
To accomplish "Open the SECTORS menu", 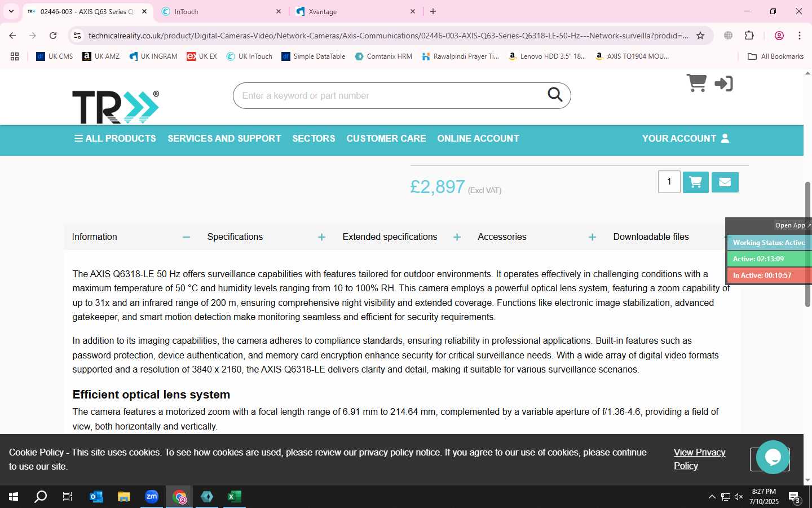I will click(x=314, y=138).
